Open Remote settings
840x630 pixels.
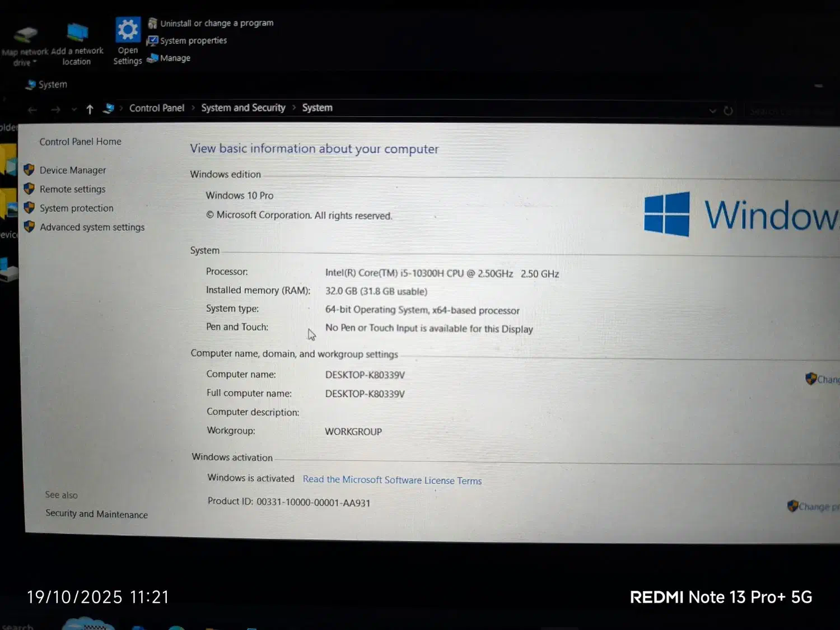click(x=72, y=189)
